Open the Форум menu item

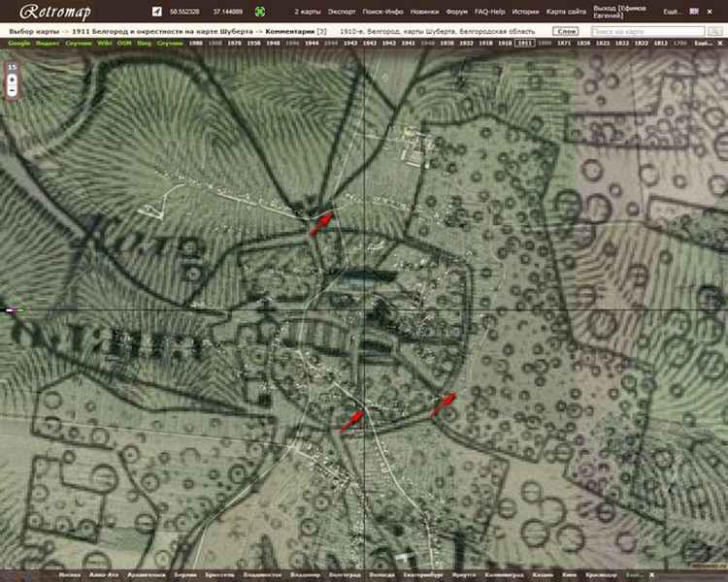coord(455,12)
